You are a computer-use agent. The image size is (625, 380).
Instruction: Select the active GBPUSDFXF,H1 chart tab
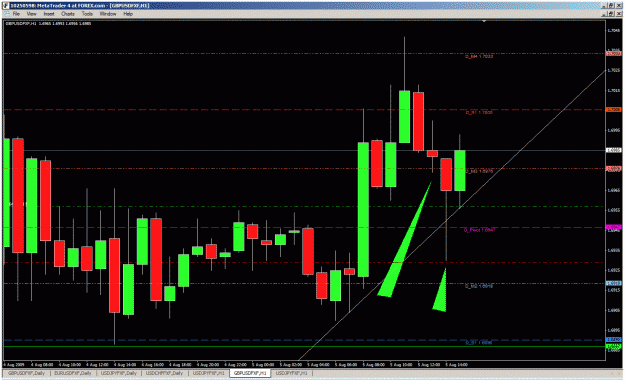point(250,373)
